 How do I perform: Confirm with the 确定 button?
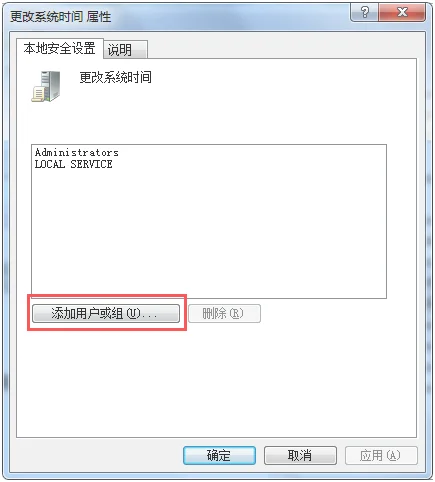[x=219, y=455]
